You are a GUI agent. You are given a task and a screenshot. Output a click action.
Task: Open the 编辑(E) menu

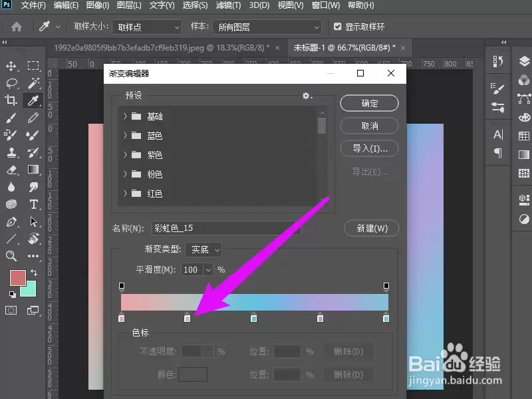tap(66, 5)
